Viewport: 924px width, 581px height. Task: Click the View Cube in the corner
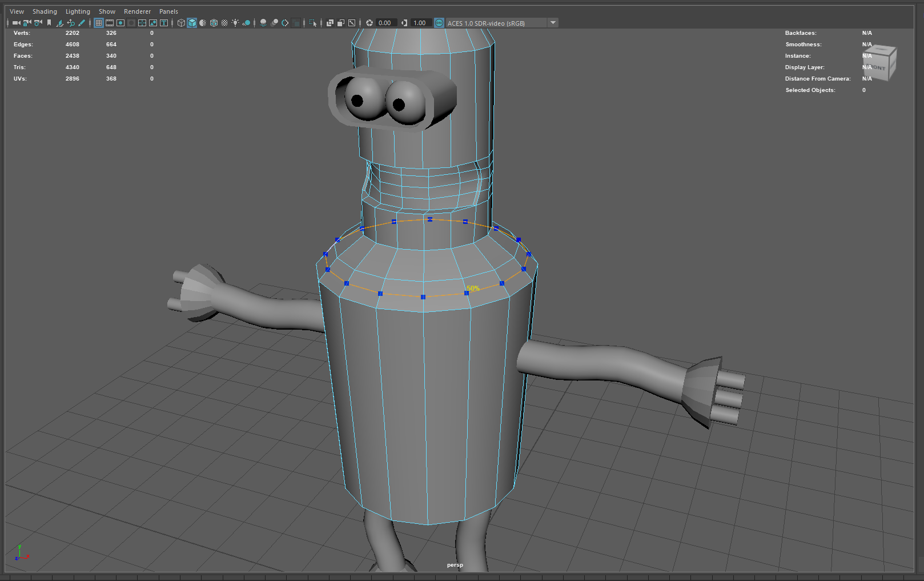[x=879, y=63]
